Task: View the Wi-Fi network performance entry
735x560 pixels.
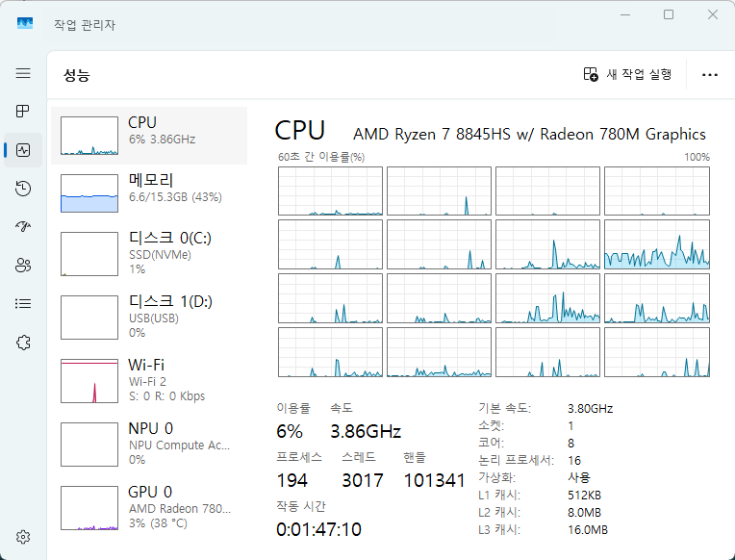Action: pyautogui.click(x=149, y=380)
